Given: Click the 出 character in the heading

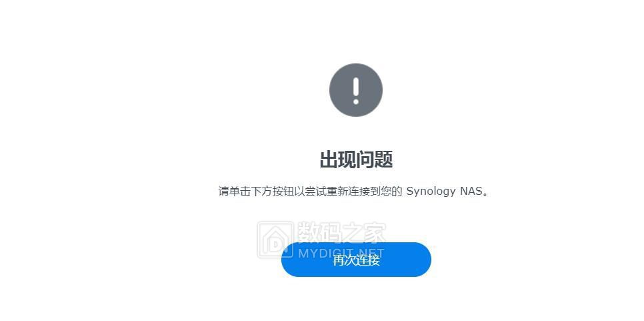Looking at the screenshot, I should [329, 159].
